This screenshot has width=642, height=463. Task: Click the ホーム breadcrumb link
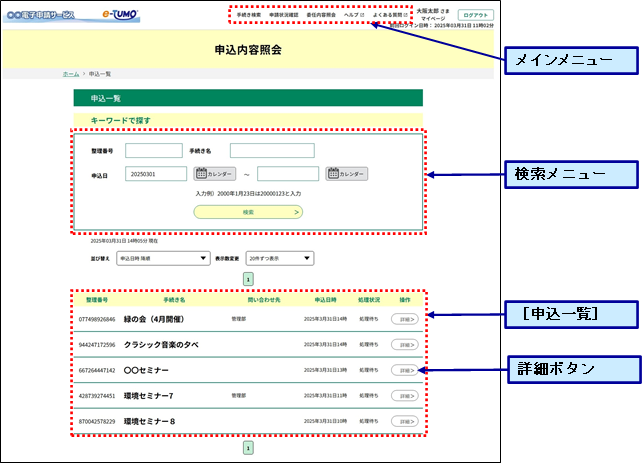(x=70, y=74)
